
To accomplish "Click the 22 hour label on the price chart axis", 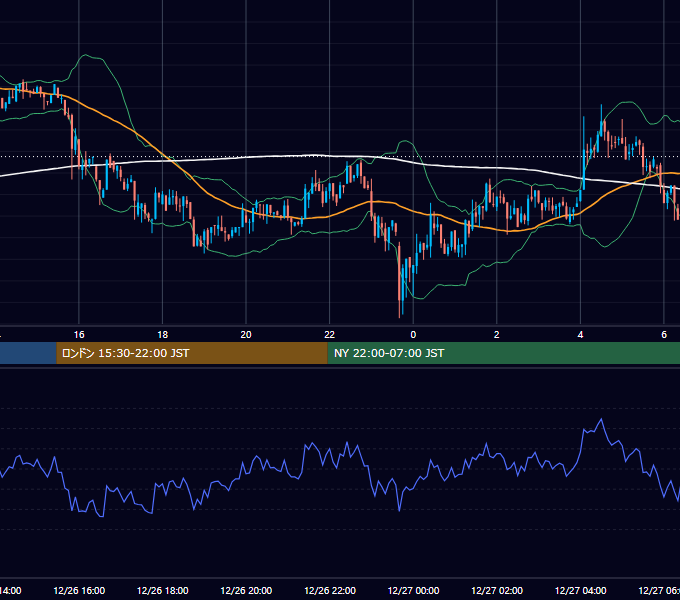I will (x=330, y=335).
